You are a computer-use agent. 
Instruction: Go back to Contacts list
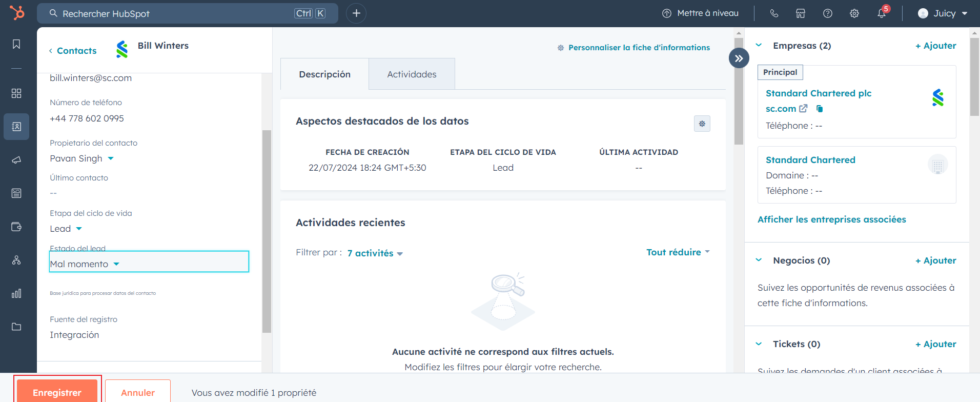tap(72, 51)
